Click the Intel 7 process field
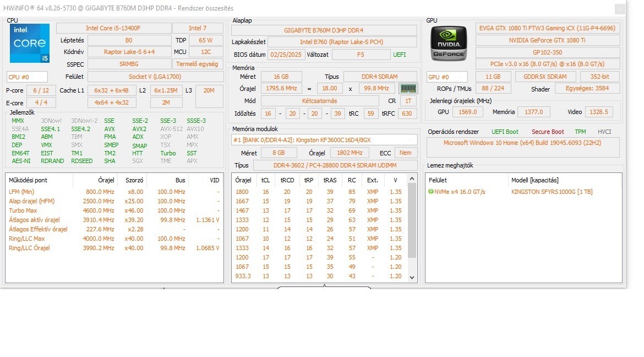 pos(198,28)
